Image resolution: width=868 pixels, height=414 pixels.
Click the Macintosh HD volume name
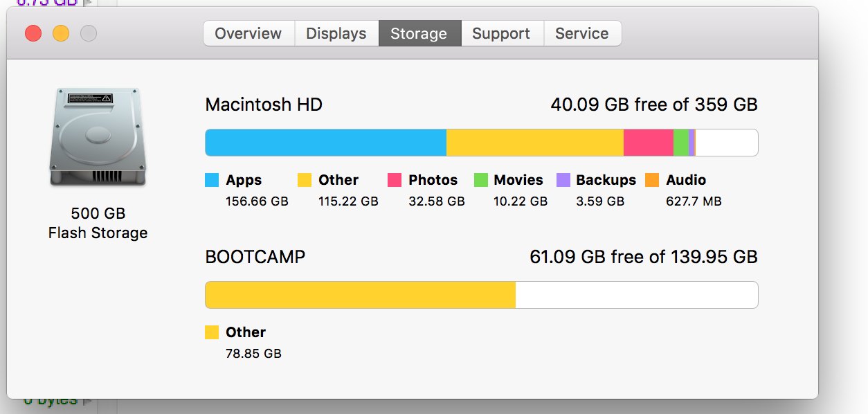[x=264, y=105]
